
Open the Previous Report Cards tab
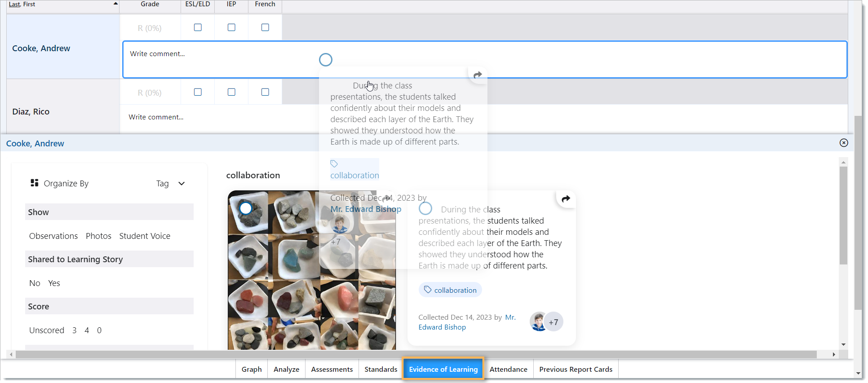[x=576, y=369]
